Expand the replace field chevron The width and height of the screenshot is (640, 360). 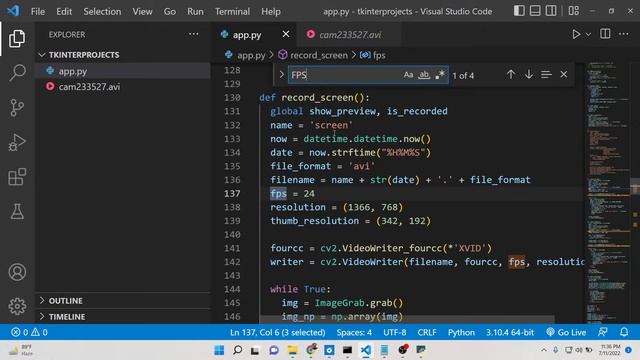[x=281, y=75]
